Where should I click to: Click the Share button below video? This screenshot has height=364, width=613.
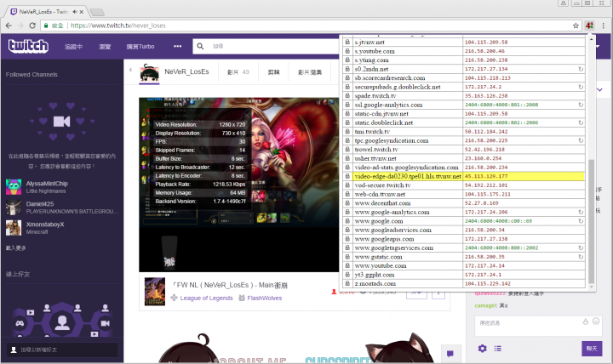416,293
